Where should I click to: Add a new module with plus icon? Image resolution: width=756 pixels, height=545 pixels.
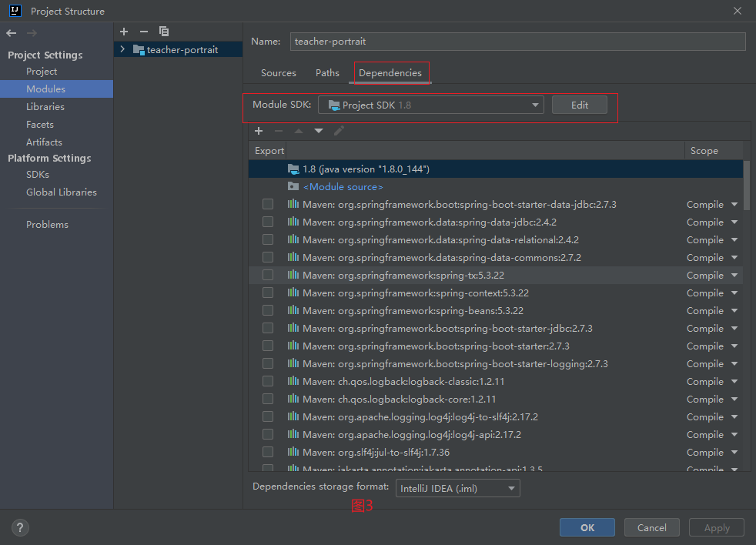(x=124, y=32)
